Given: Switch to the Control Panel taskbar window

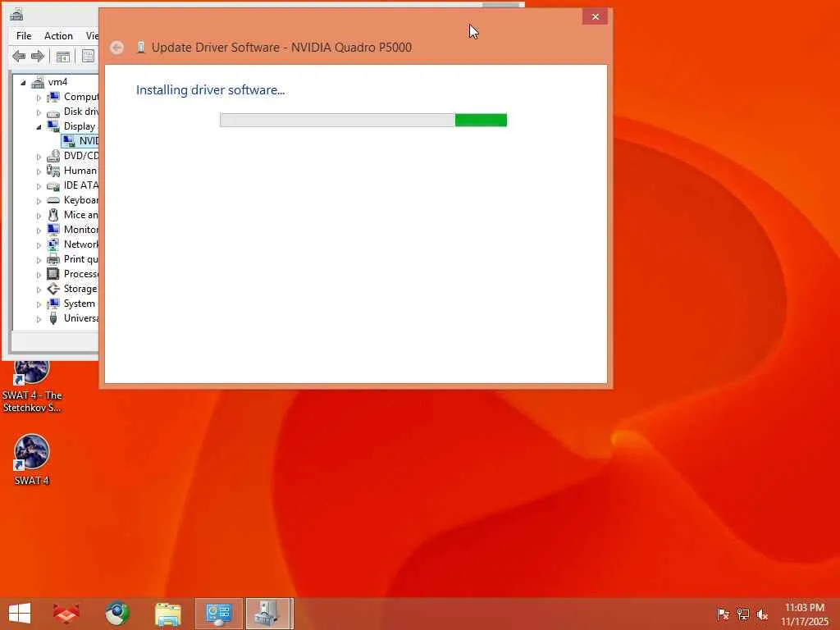Looking at the screenshot, I should tap(218, 614).
